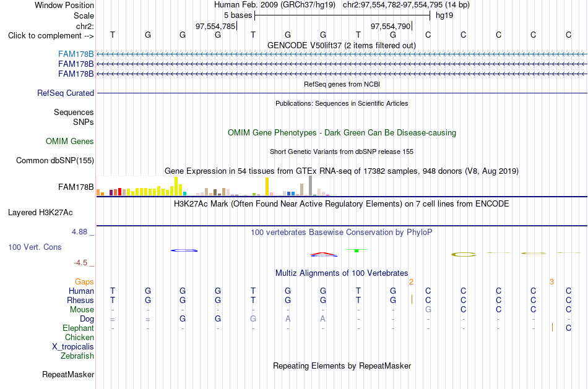Open the RefSeq Curated track label
The image size is (588, 389).
pos(66,93)
